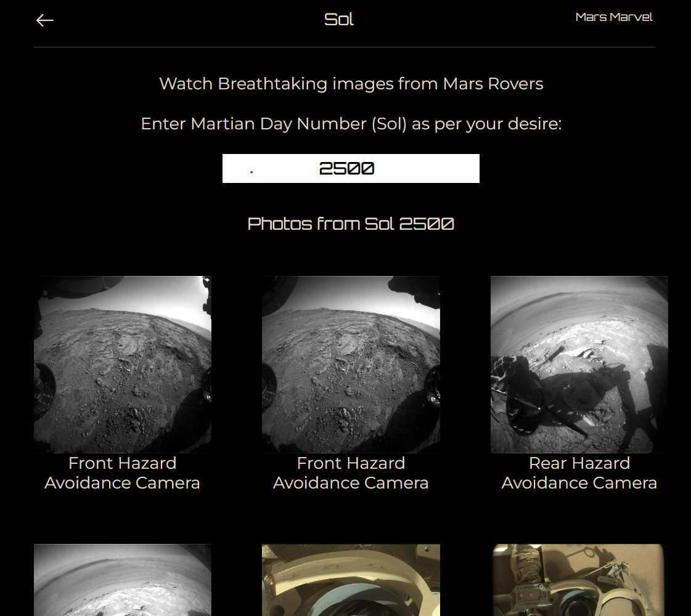Open the second Front Hazard Avoidance Camera photo
This screenshot has height=616, width=691.
click(x=351, y=364)
